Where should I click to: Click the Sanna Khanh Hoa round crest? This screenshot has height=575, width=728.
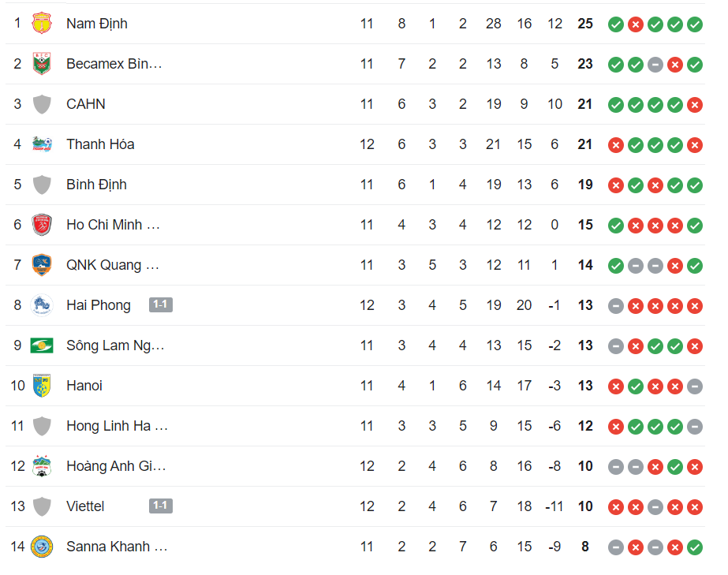click(42, 547)
